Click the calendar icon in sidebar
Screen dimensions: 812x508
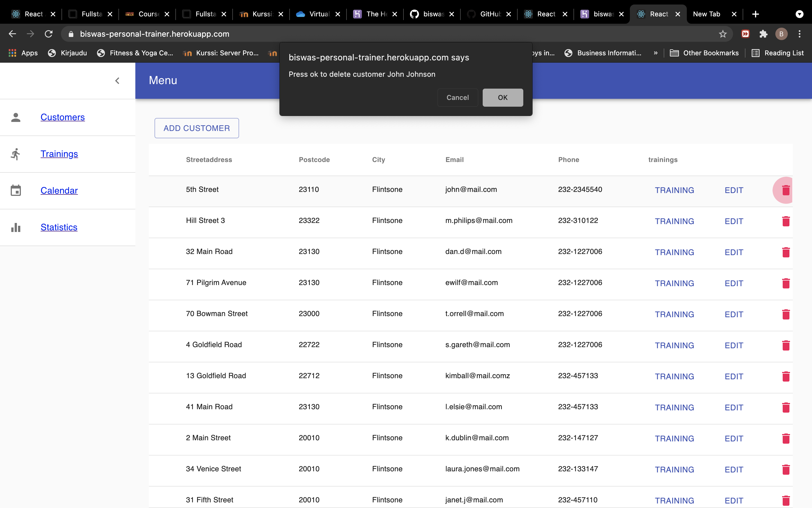16,190
